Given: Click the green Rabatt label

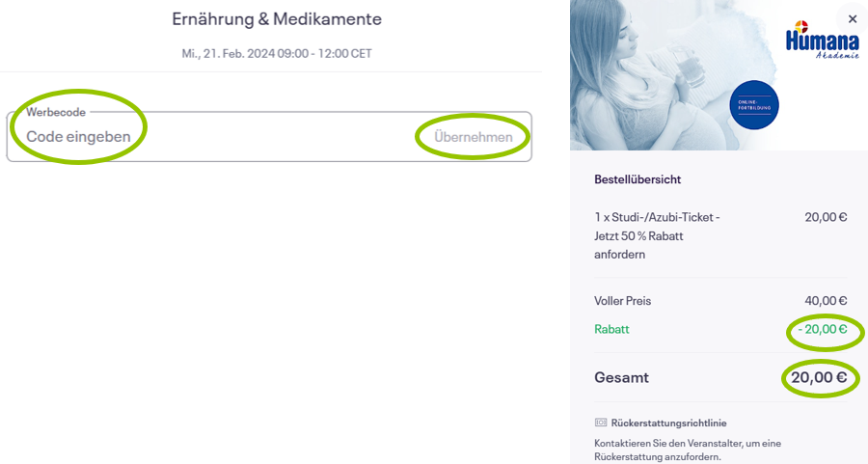Looking at the screenshot, I should tap(611, 329).
